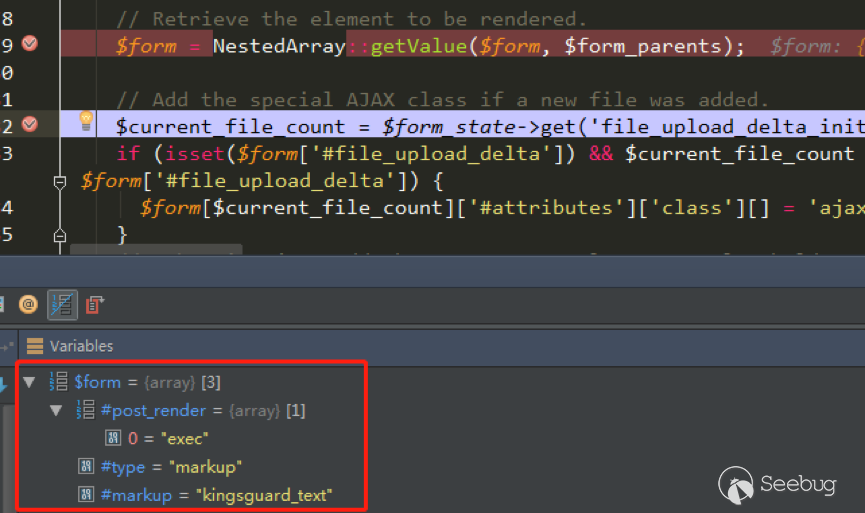Click the $form_parents argument in code
The height and width of the screenshot is (513, 865).
coord(643,46)
